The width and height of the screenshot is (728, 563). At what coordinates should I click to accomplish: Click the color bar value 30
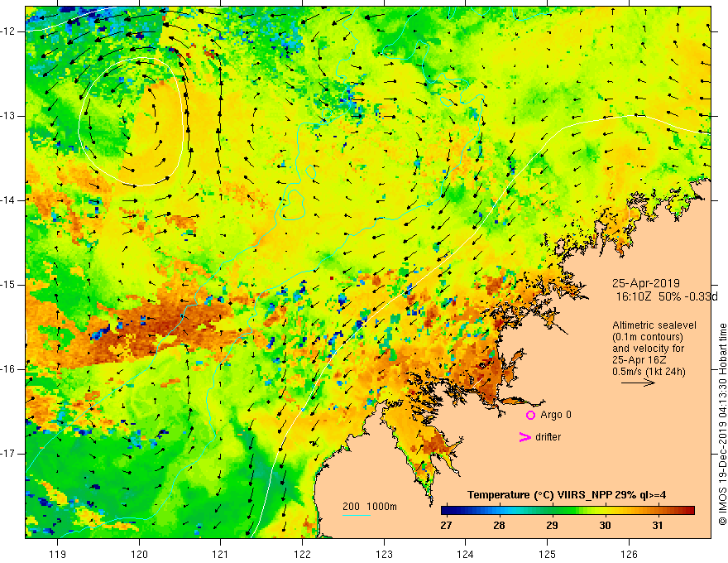605,526
